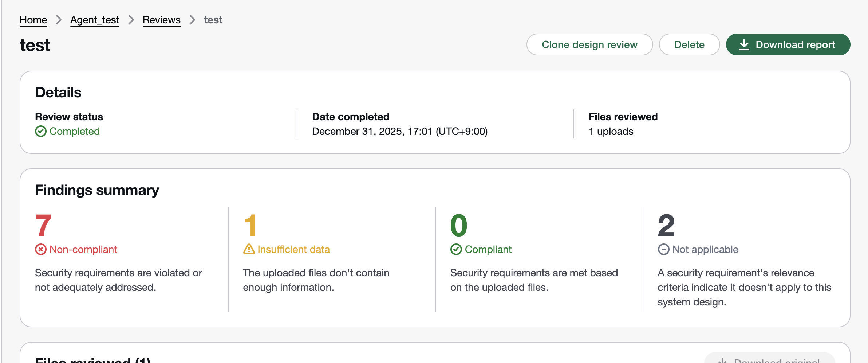Click the Download original button
The image size is (868, 363).
(769, 359)
